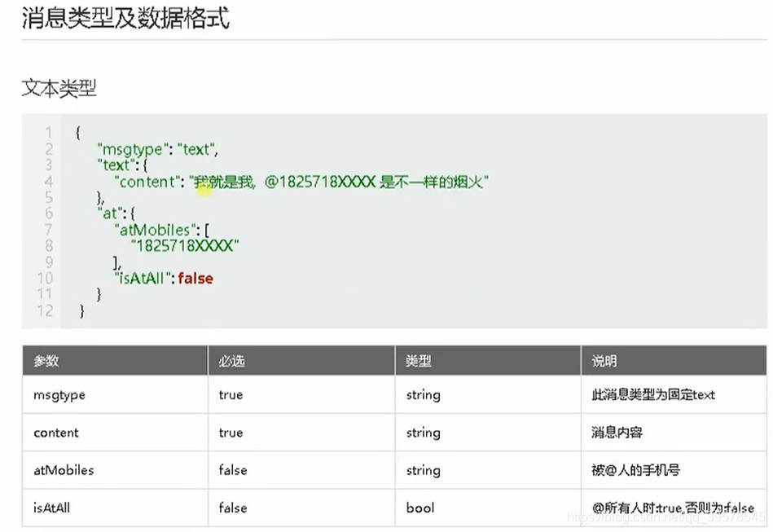Click line number 12 in code gutter
Image resolution: width=773 pixels, height=532 pixels.
[45, 310]
